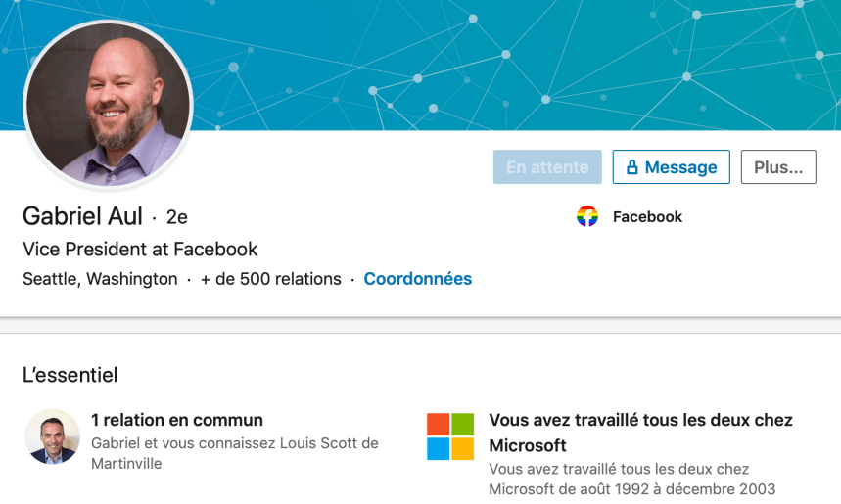841x504 pixels.
Task: View Gabriel Aul's large profile photo
Action: (108, 105)
